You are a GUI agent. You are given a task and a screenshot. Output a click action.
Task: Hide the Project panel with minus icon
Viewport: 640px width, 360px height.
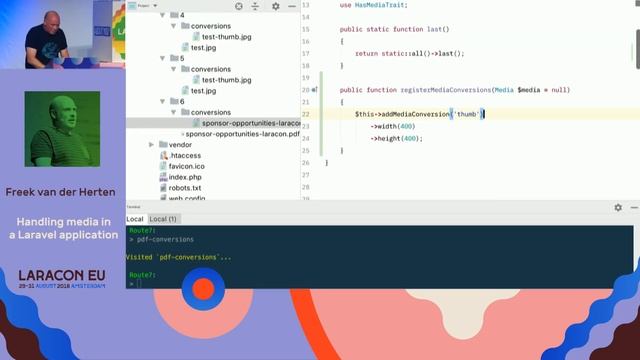pyautogui.click(x=292, y=6)
